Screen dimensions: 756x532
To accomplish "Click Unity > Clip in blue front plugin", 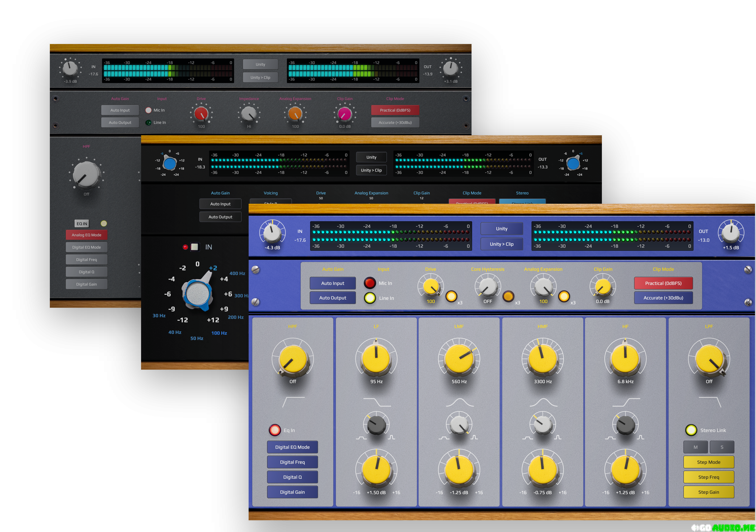I will [x=502, y=244].
